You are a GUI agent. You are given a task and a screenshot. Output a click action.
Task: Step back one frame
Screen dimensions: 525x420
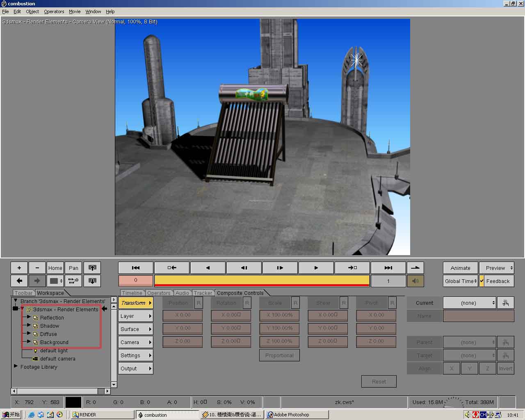click(244, 268)
